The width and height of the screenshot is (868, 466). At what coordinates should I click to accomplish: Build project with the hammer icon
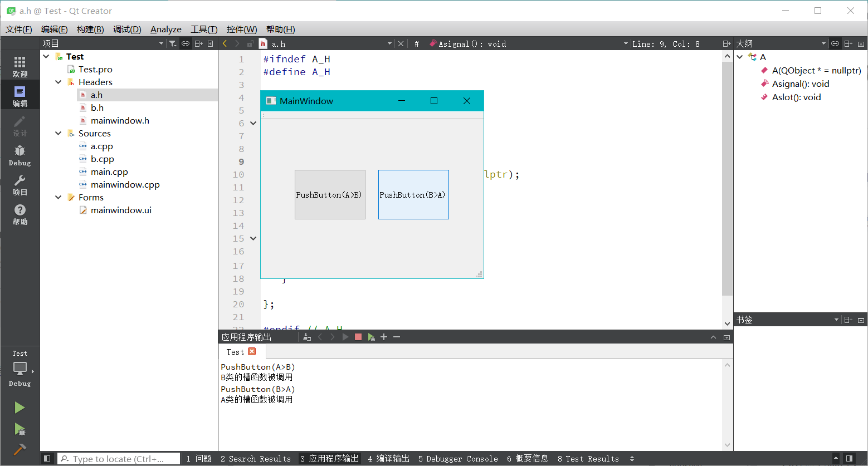click(x=20, y=449)
